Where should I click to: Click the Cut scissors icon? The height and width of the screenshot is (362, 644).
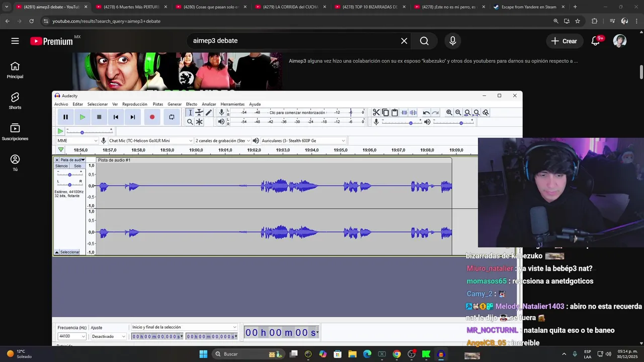click(376, 113)
